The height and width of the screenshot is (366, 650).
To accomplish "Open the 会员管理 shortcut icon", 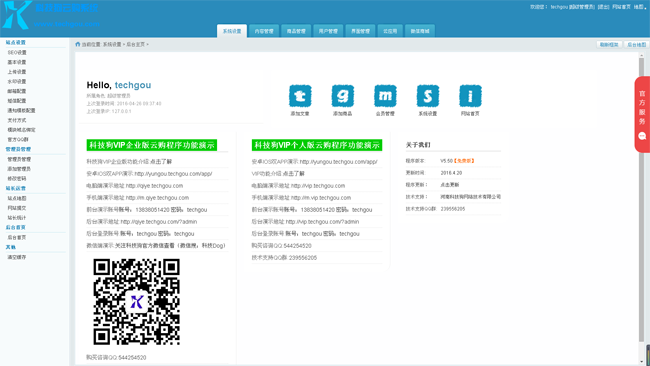I will coord(385,96).
